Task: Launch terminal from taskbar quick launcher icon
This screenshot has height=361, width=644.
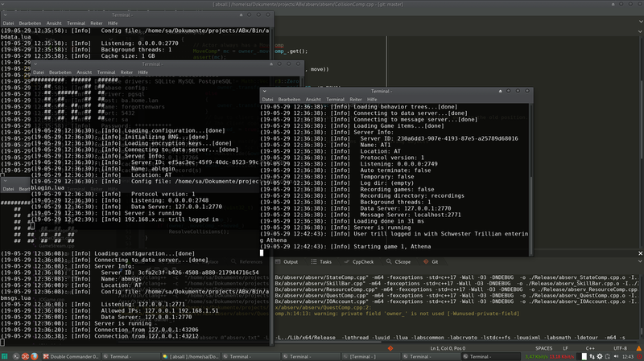Action: [x=16, y=356]
